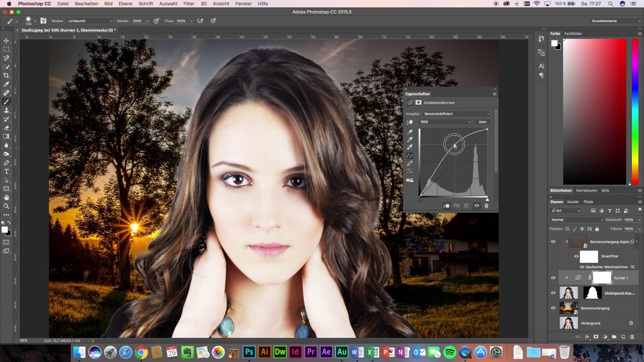
Task: Switch to the Stile tab
Action: pos(605,191)
